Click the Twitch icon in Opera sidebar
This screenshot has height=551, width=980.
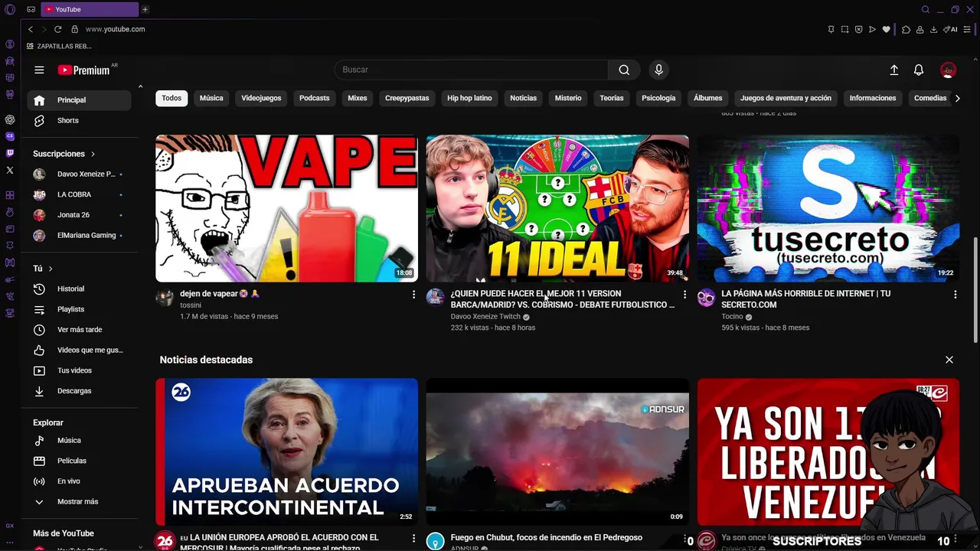[10, 153]
